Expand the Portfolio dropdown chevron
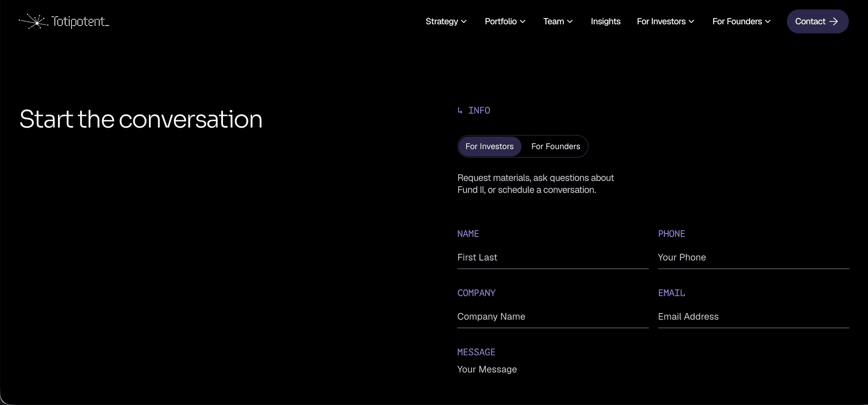The image size is (868, 405). pyautogui.click(x=523, y=22)
